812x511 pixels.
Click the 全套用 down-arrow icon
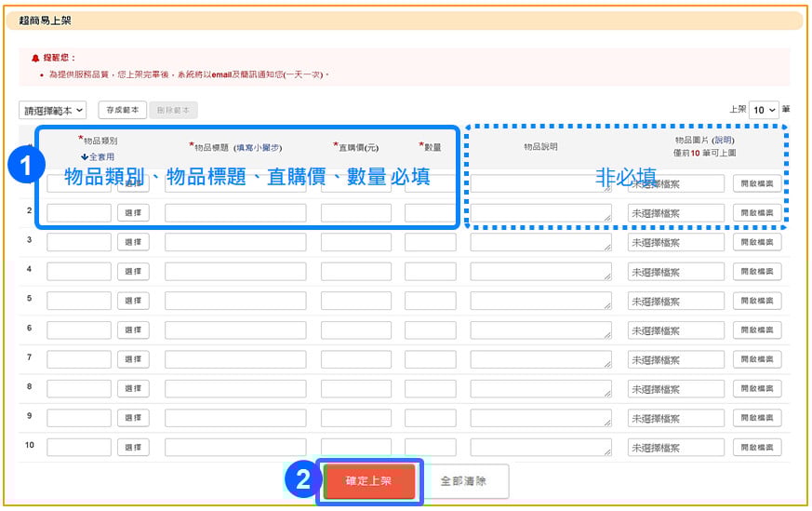85,157
